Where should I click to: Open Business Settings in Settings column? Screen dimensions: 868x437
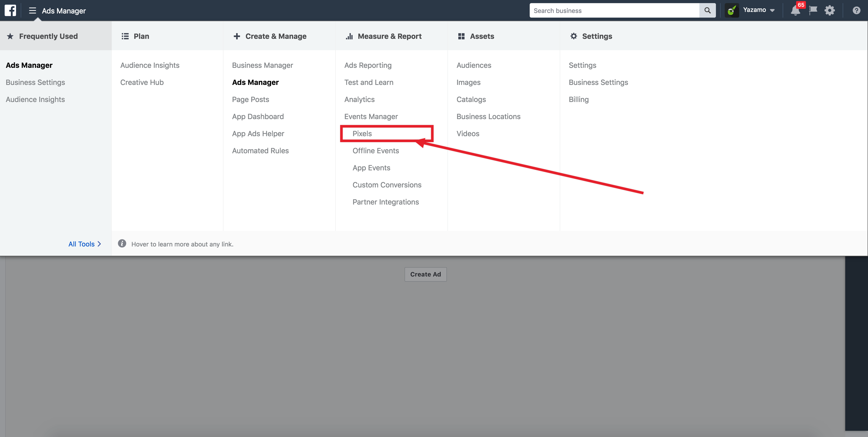click(x=598, y=82)
